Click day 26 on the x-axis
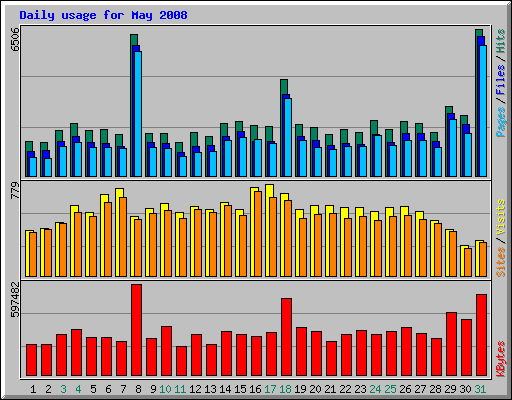This screenshot has height=400, width=512. pyautogui.click(x=405, y=389)
